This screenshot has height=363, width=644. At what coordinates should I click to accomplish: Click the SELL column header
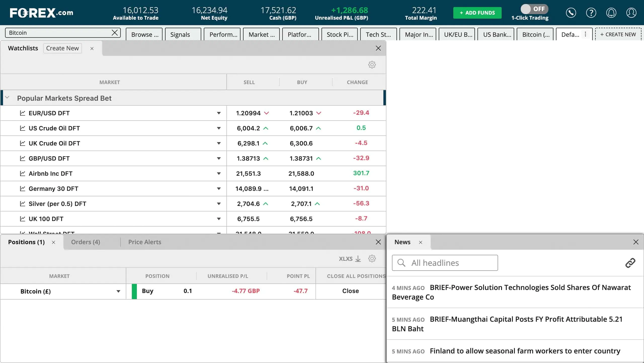pos(249,82)
